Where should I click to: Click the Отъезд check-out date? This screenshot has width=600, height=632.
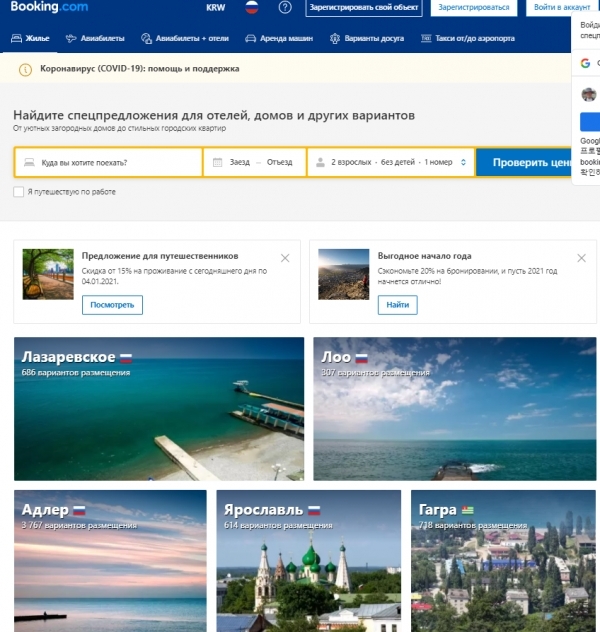pos(279,162)
